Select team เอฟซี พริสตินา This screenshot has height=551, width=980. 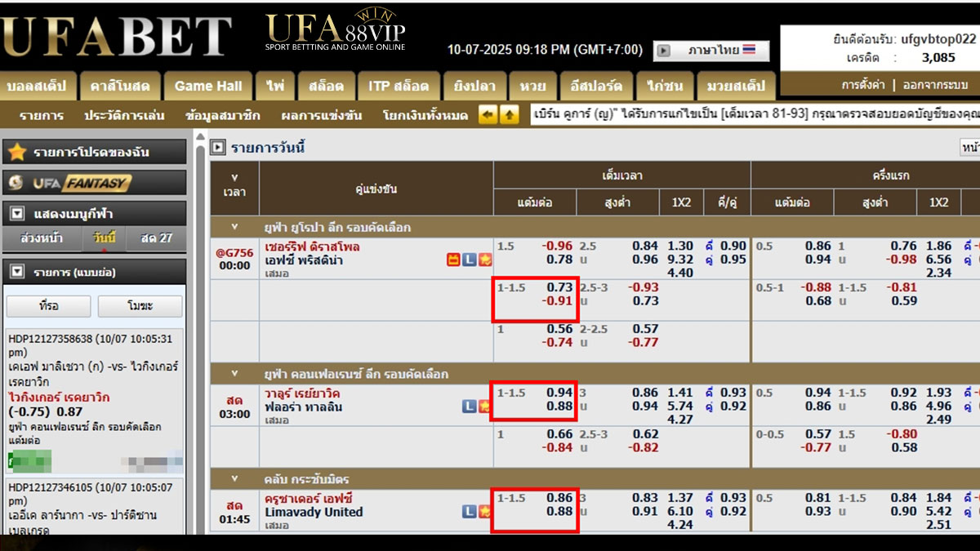(x=304, y=260)
